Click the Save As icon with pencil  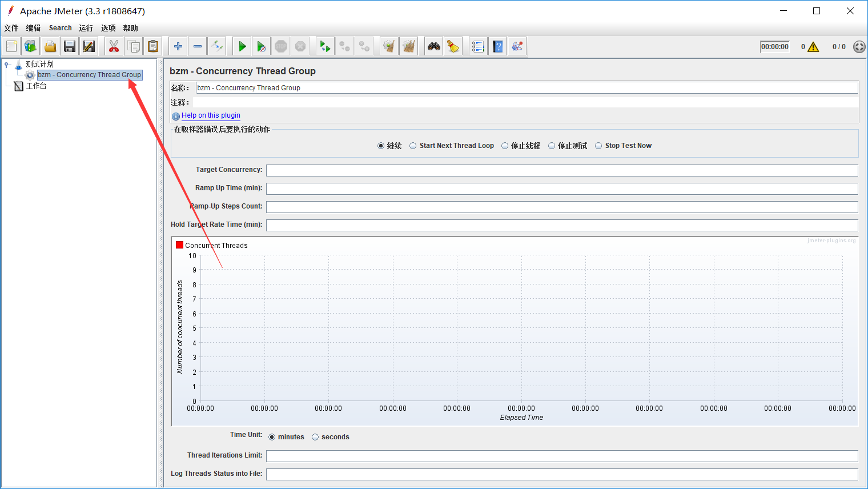click(x=89, y=46)
